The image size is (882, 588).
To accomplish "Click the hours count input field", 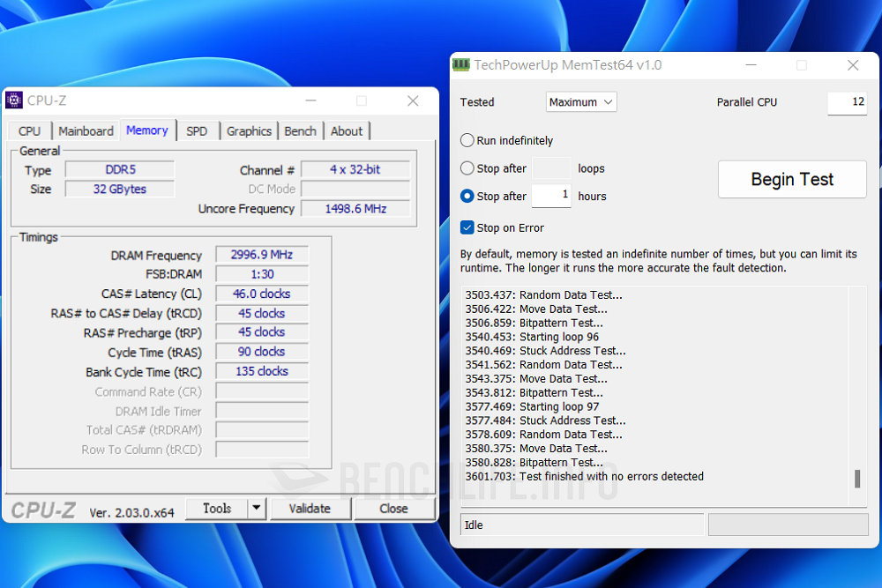I will pos(551,196).
